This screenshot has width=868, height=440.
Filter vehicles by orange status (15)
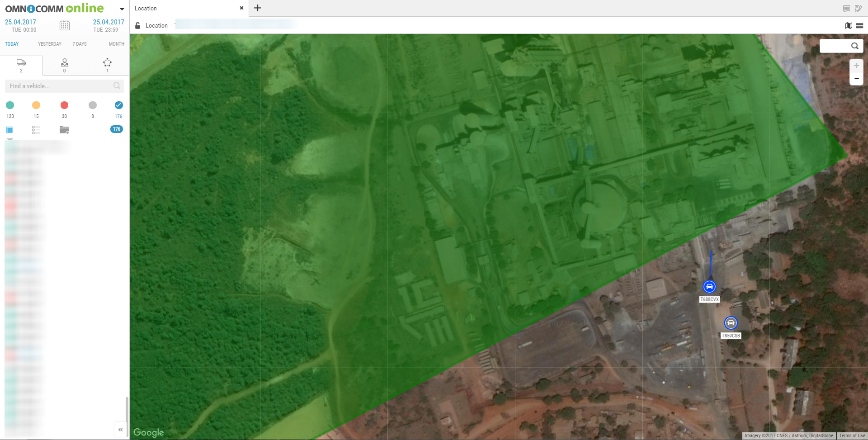coord(36,105)
